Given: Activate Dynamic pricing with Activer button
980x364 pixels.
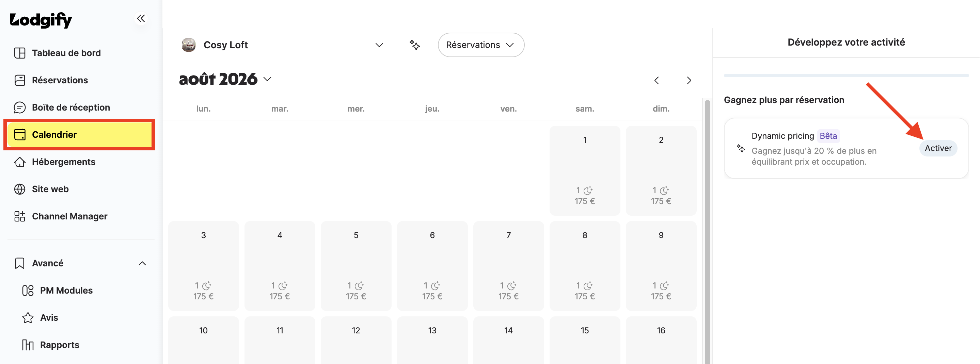Looking at the screenshot, I should tap(938, 148).
